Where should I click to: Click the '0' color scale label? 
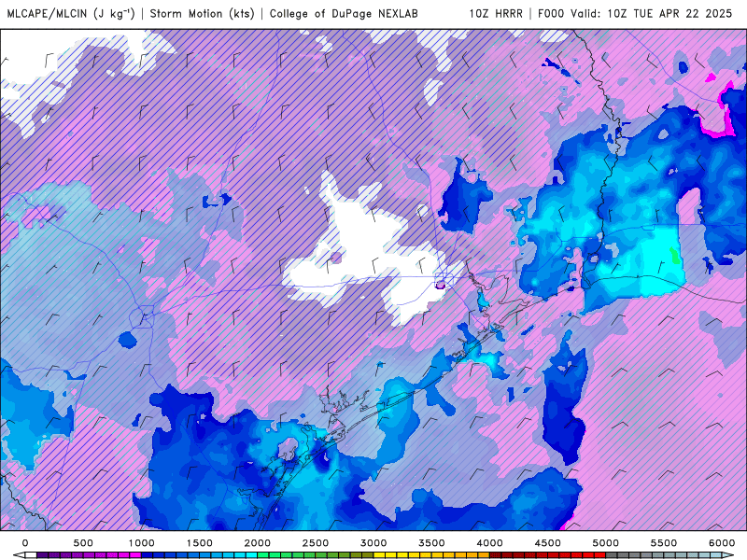[x=25, y=543]
